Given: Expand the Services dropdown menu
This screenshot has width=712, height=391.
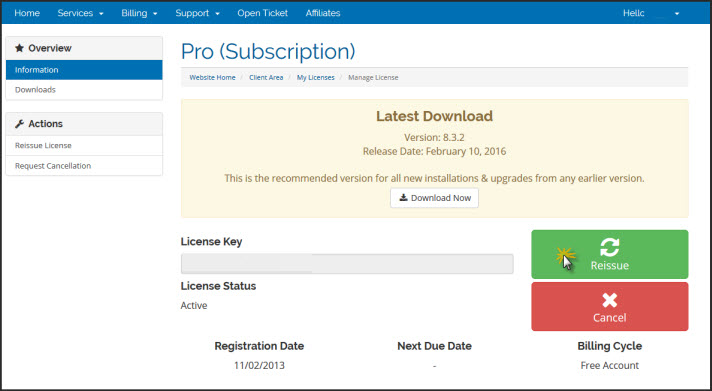Looking at the screenshot, I should coord(80,13).
